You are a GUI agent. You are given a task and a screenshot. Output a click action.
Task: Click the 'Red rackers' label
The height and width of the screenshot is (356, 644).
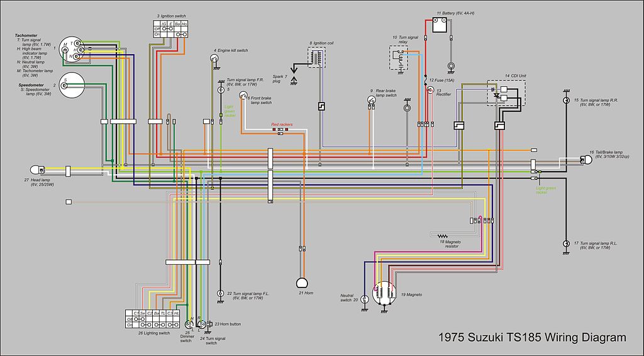tap(282, 125)
